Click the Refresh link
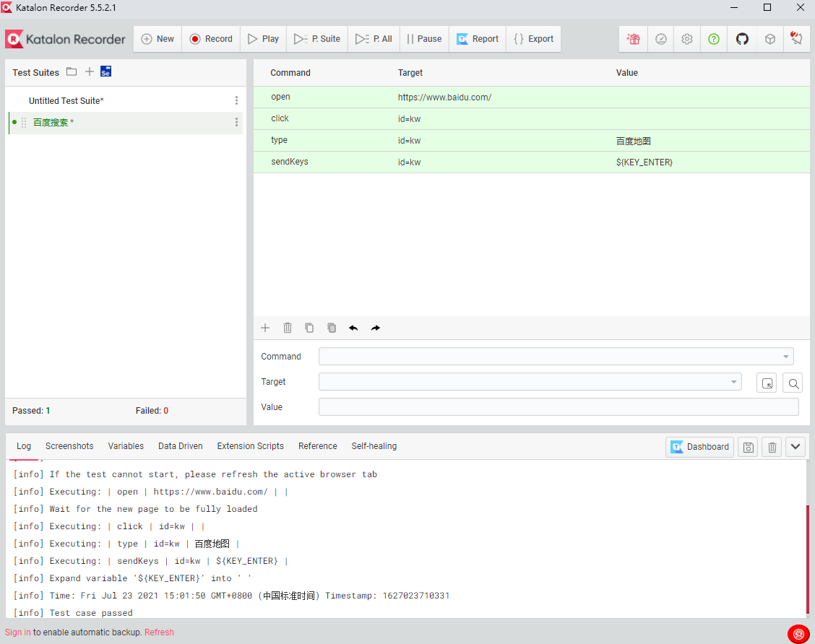The width and height of the screenshot is (815, 644). pos(159,632)
